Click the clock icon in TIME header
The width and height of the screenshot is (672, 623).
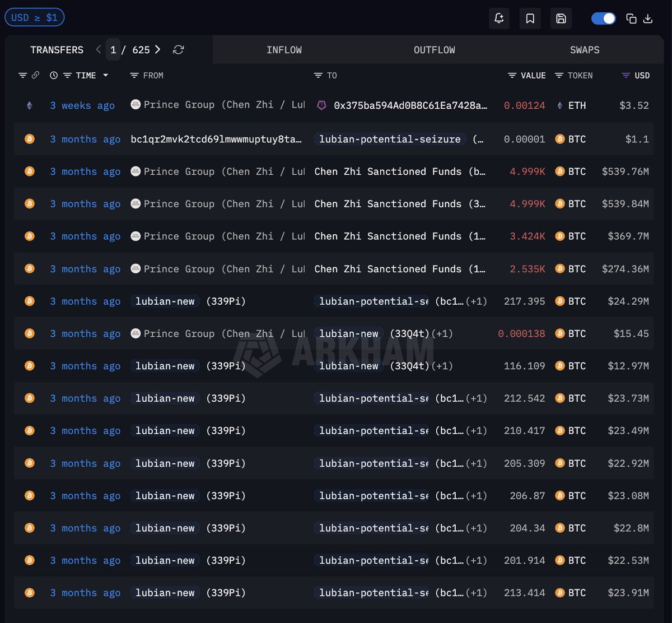(x=54, y=76)
